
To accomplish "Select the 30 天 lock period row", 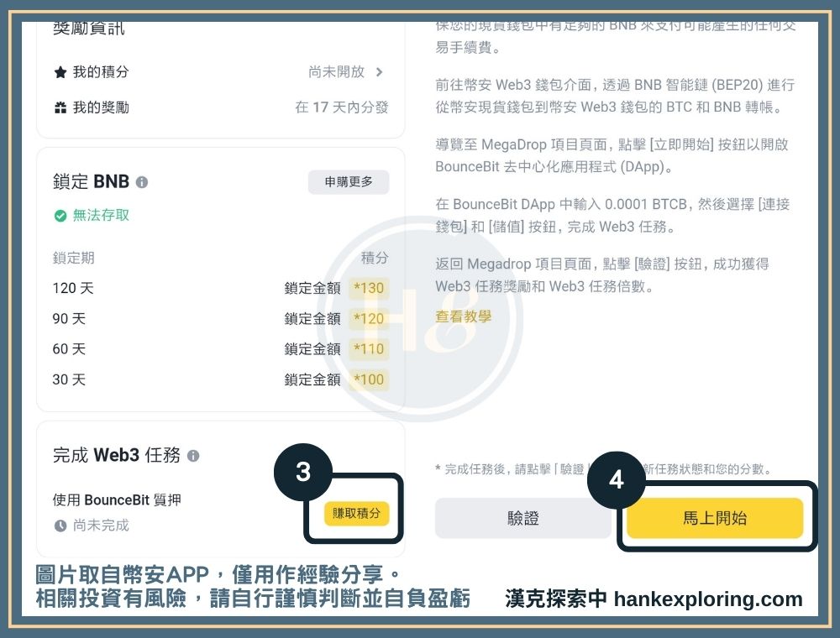I will coord(220,379).
